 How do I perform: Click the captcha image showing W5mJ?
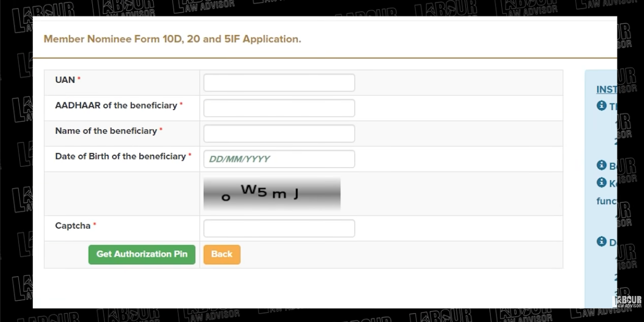(272, 194)
